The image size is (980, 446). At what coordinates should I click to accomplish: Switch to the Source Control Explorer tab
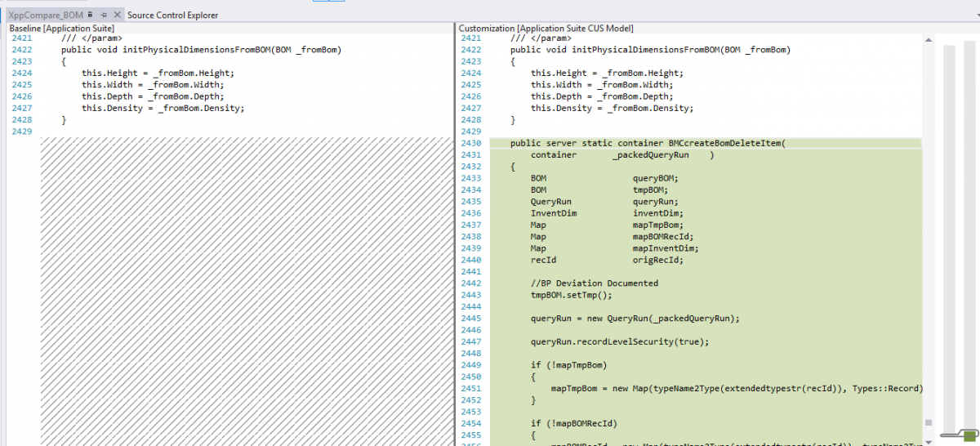click(x=172, y=15)
